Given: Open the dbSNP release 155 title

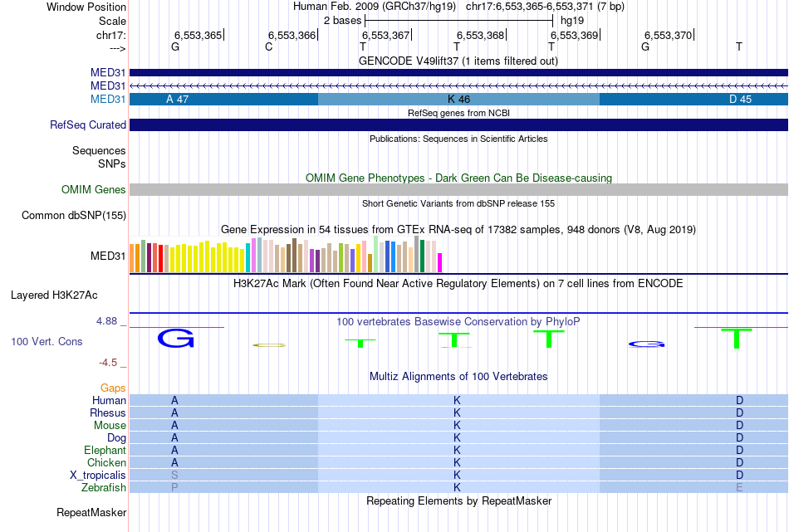Looking at the screenshot, I should [x=458, y=203].
